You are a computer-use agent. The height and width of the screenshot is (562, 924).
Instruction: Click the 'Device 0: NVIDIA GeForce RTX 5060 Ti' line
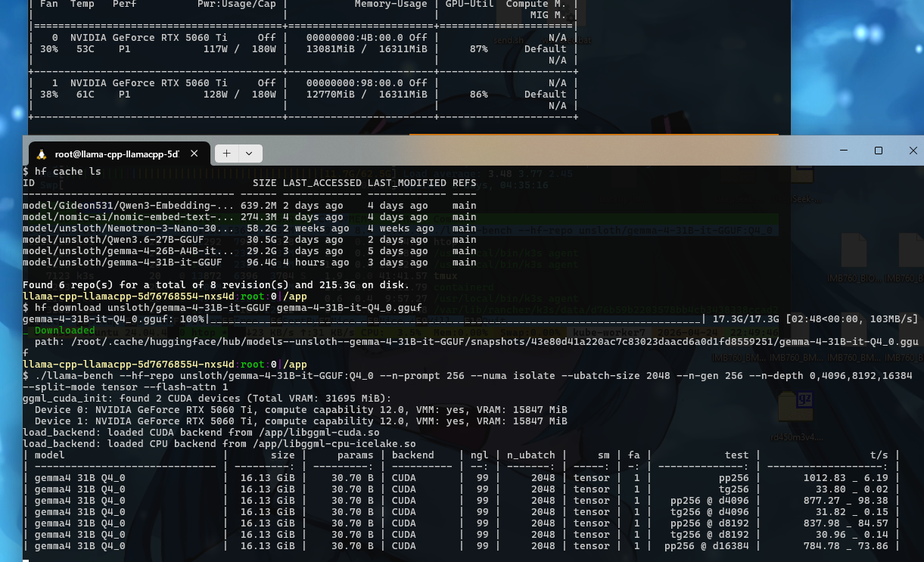click(x=301, y=410)
